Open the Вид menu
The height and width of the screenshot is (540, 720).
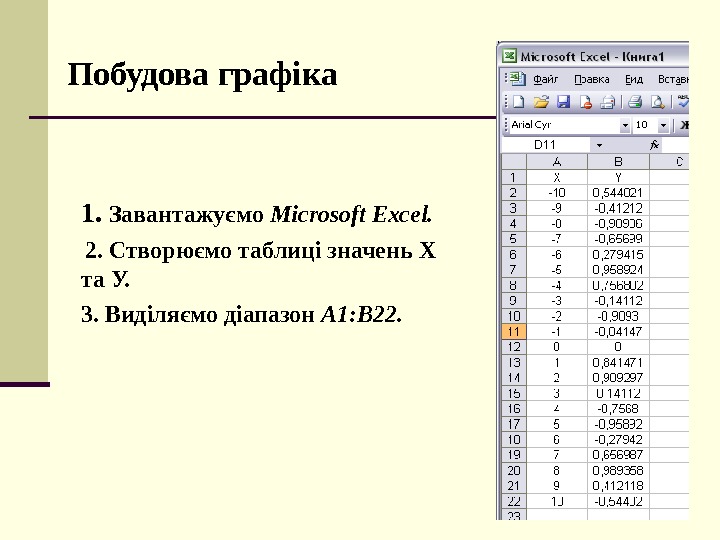click(634, 79)
